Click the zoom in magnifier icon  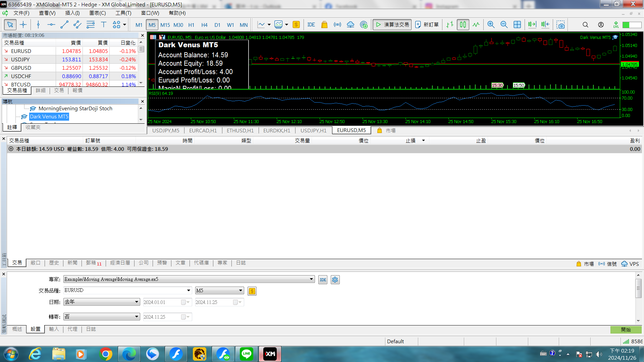491,24
